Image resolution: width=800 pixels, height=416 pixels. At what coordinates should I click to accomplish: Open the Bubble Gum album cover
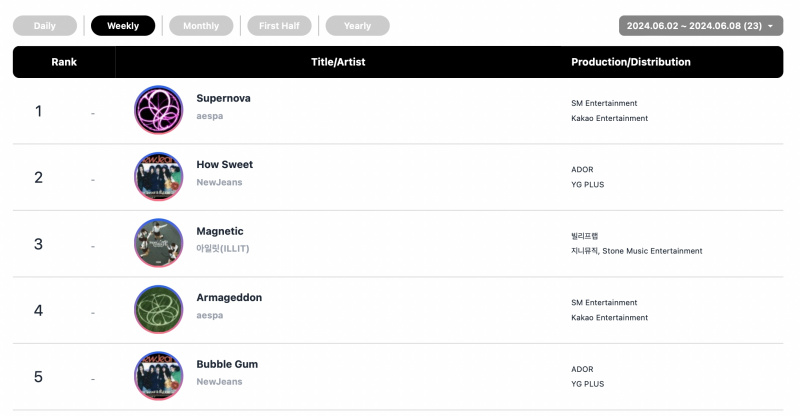pos(158,376)
